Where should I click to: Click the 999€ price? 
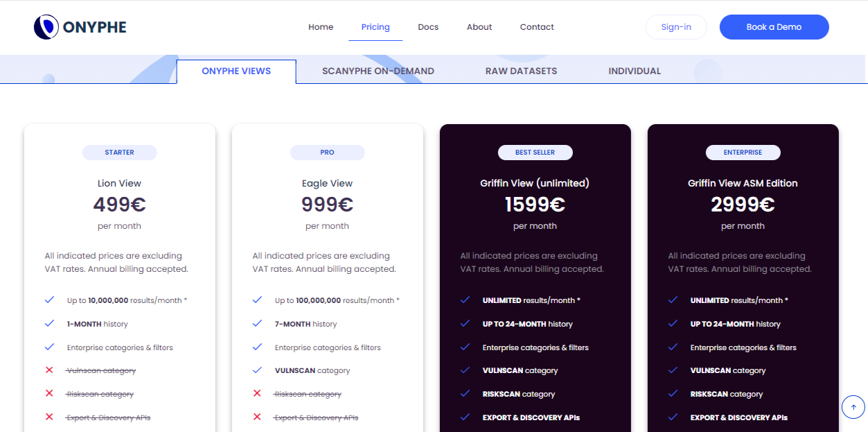coord(327,205)
